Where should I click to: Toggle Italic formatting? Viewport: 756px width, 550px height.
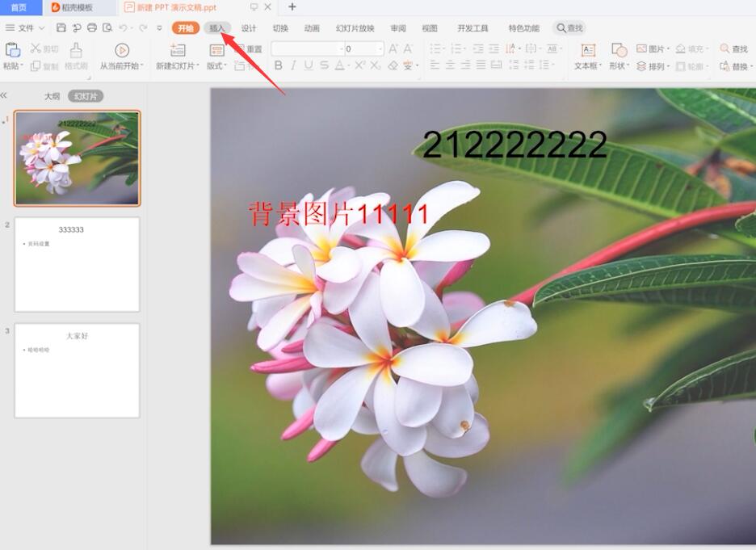click(293, 65)
